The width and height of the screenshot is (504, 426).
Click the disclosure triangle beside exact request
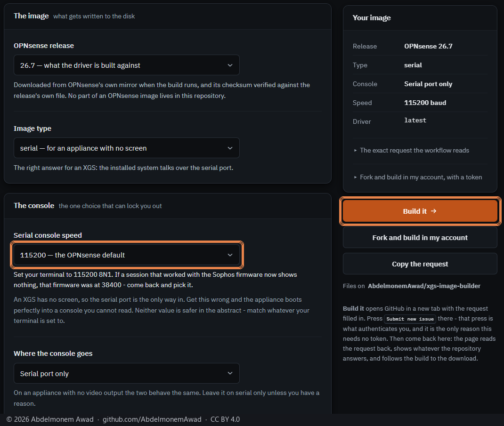[355, 150]
